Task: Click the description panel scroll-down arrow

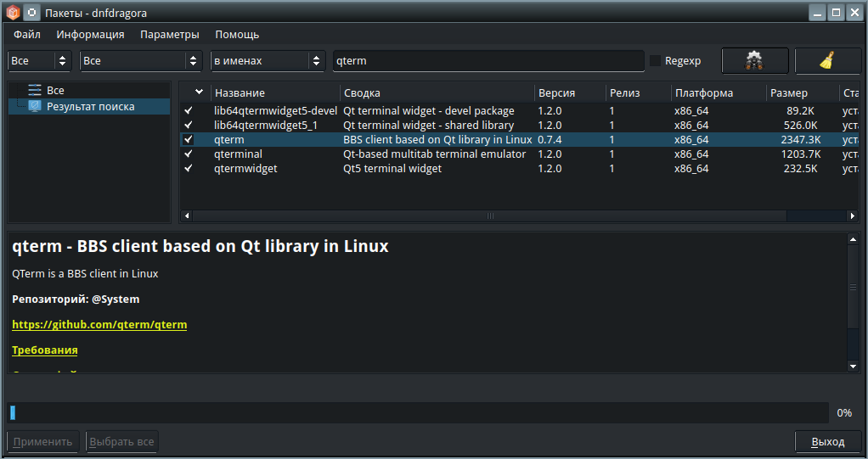Action: pos(854,366)
